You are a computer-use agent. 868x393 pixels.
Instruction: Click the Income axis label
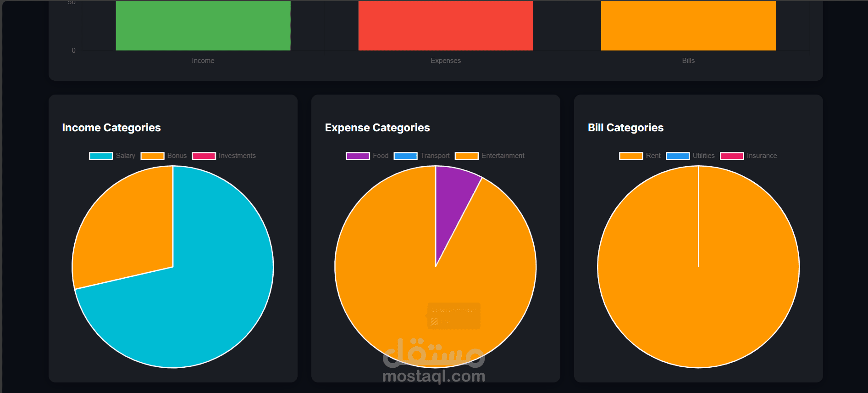pos(203,61)
